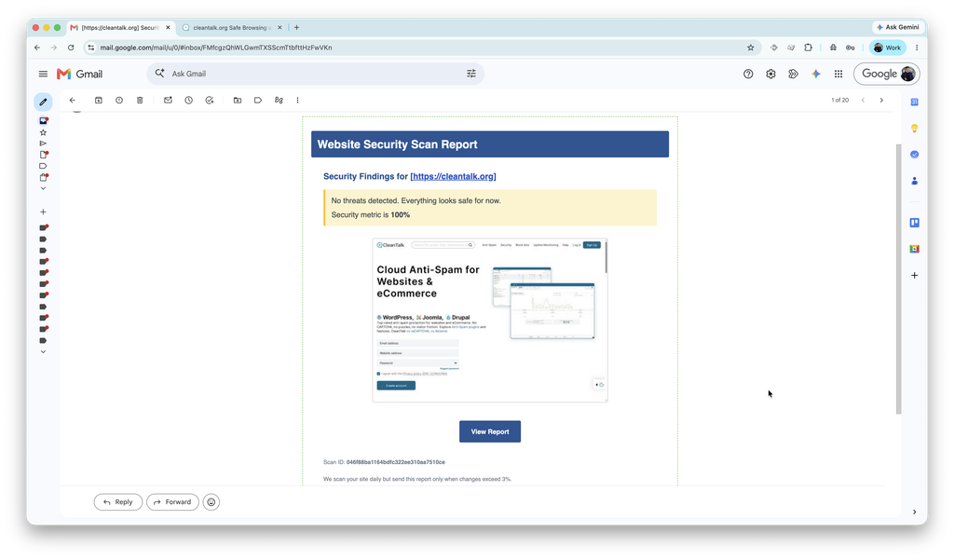Open the Work profile menu in Chrome
The width and height of the screenshot is (954, 560).
[888, 48]
